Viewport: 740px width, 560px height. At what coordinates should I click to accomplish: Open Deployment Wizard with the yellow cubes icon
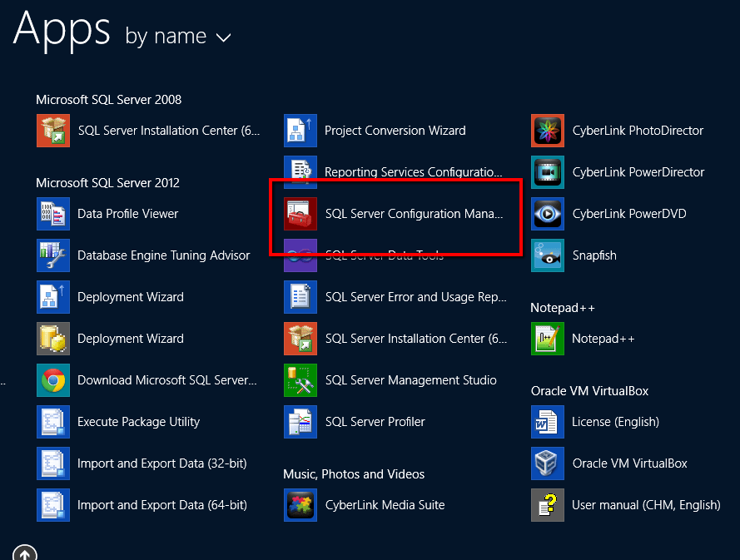53,339
